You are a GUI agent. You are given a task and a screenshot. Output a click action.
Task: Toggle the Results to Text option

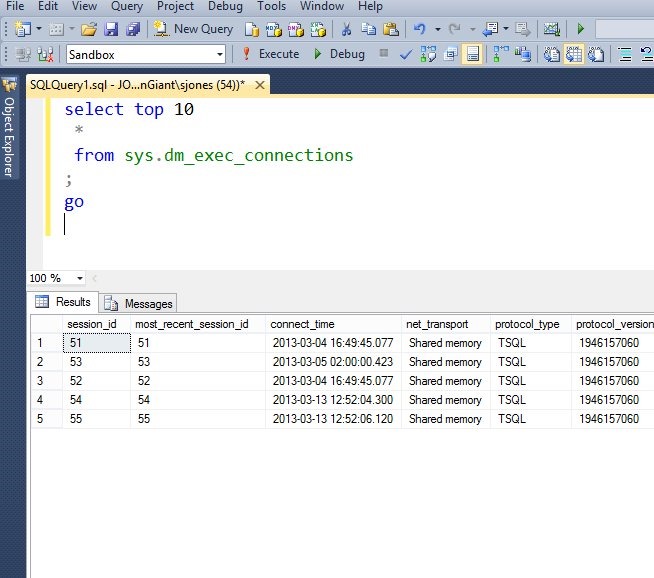click(554, 54)
